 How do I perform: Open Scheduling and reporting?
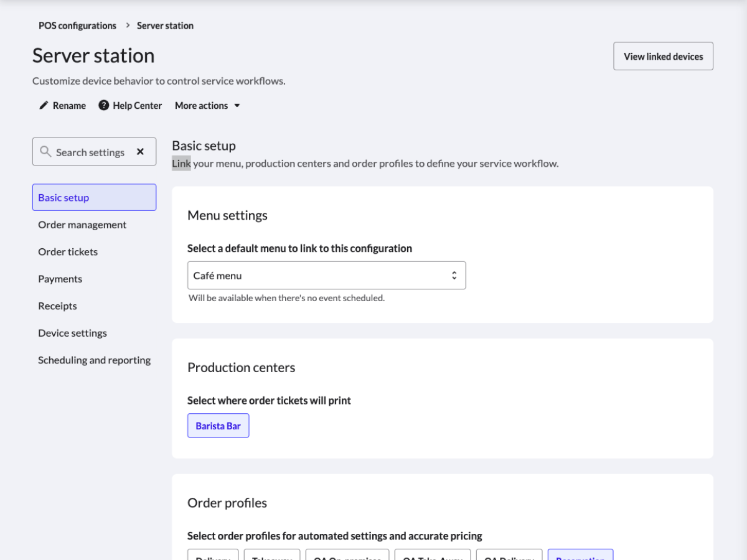click(94, 360)
